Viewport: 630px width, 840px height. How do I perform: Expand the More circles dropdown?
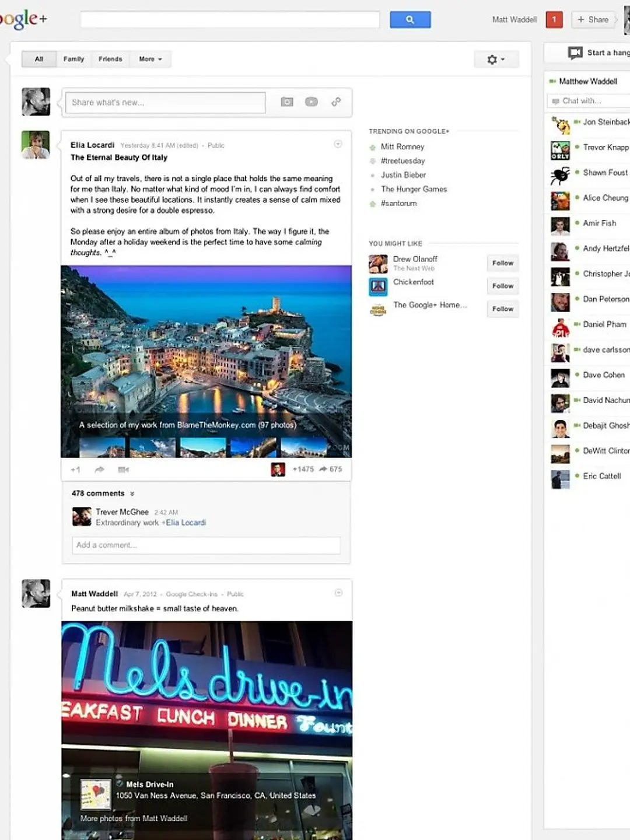(150, 59)
